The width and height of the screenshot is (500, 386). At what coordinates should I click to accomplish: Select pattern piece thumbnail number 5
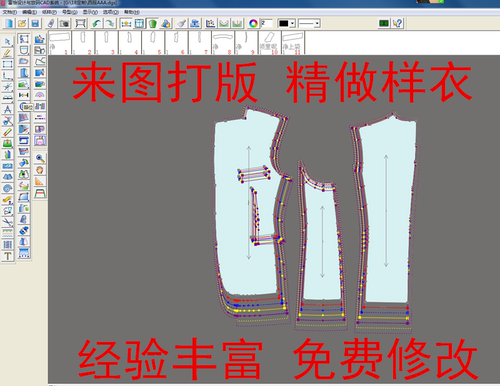point(153,43)
